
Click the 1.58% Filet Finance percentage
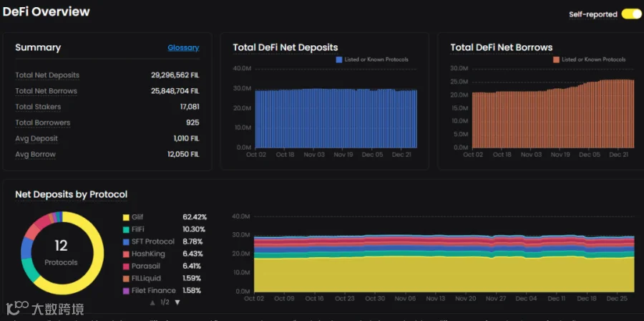click(192, 291)
